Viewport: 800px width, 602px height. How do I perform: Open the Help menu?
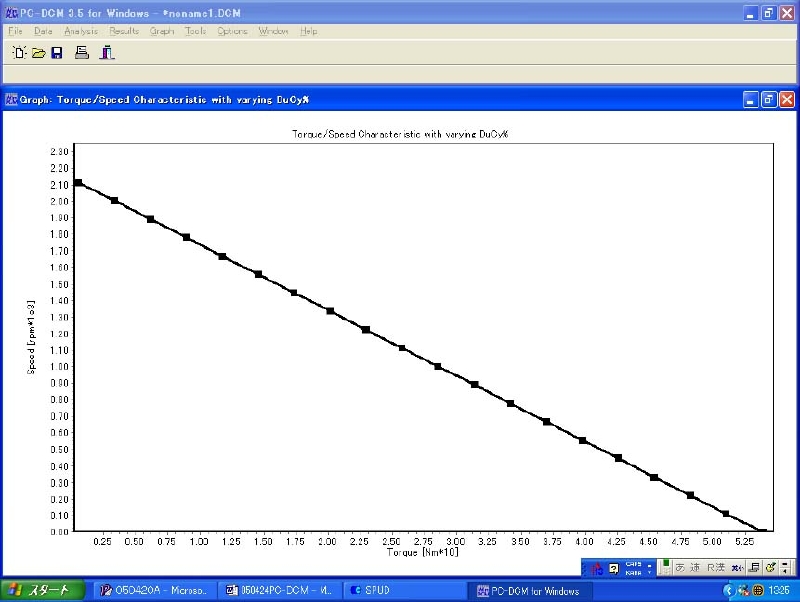tap(308, 31)
